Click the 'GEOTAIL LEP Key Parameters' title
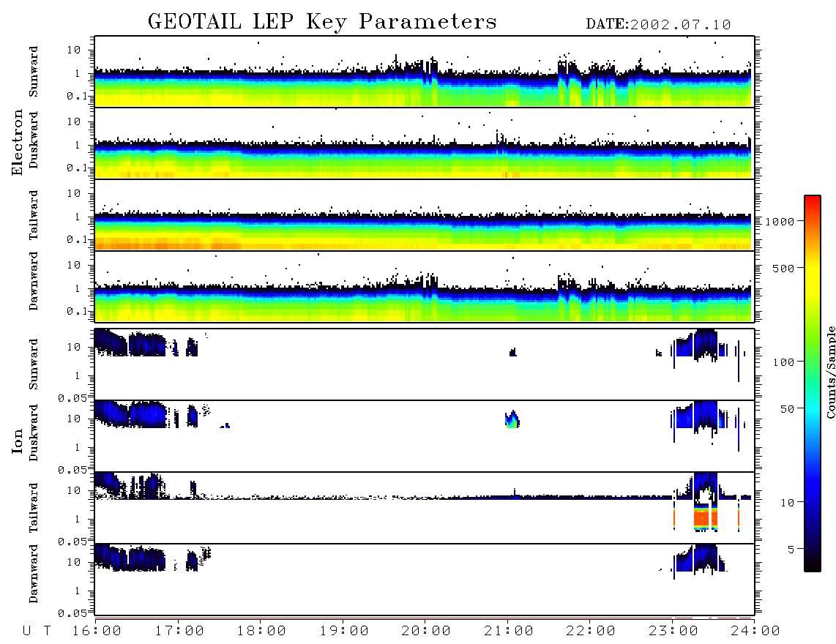 click(x=322, y=22)
